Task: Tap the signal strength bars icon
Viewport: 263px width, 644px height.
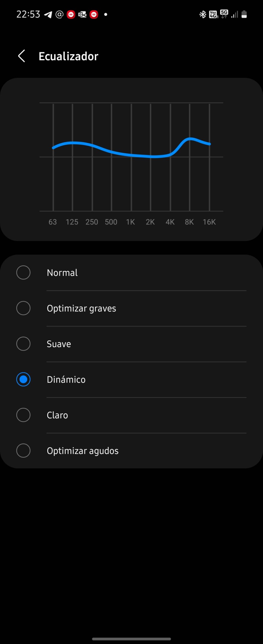Action: (234, 15)
